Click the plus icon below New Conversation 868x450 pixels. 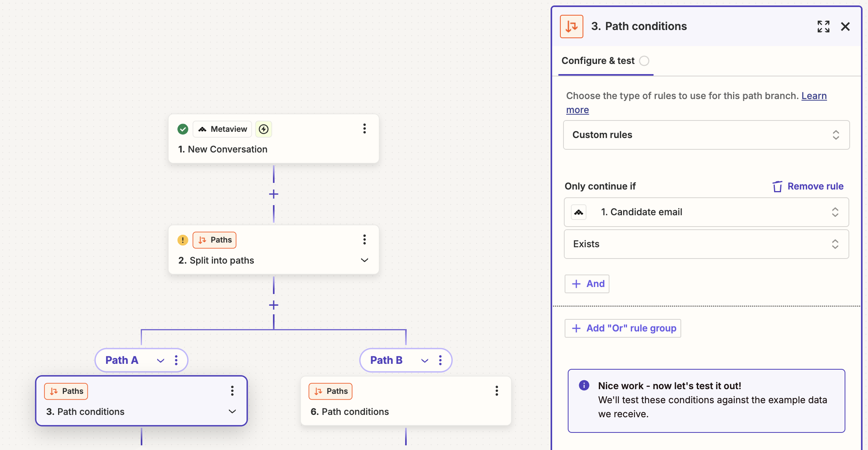point(274,194)
